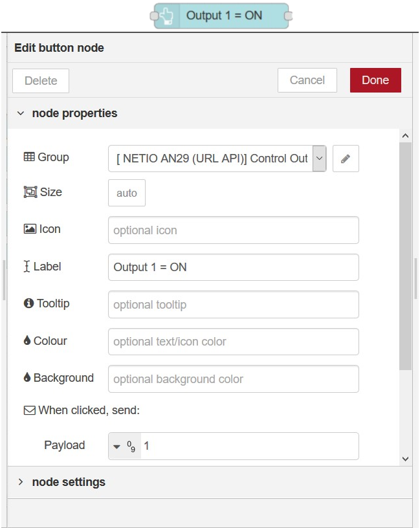
Task: Click the Group table icon
Action: coord(29,157)
